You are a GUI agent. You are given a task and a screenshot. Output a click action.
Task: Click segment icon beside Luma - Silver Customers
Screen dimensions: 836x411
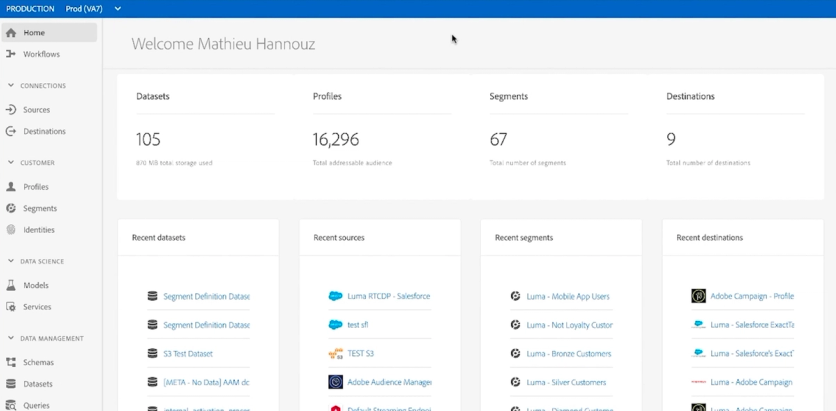point(516,382)
